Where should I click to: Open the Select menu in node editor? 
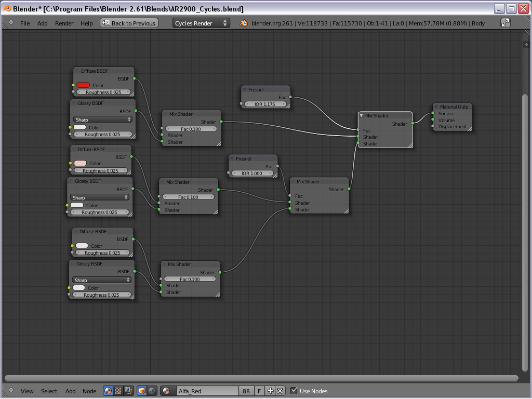click(x=49, y=391)
